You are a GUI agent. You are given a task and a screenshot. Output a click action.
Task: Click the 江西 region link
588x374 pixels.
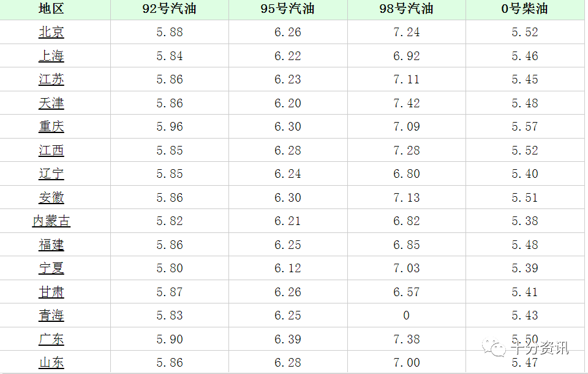click(x=51, y=151)
